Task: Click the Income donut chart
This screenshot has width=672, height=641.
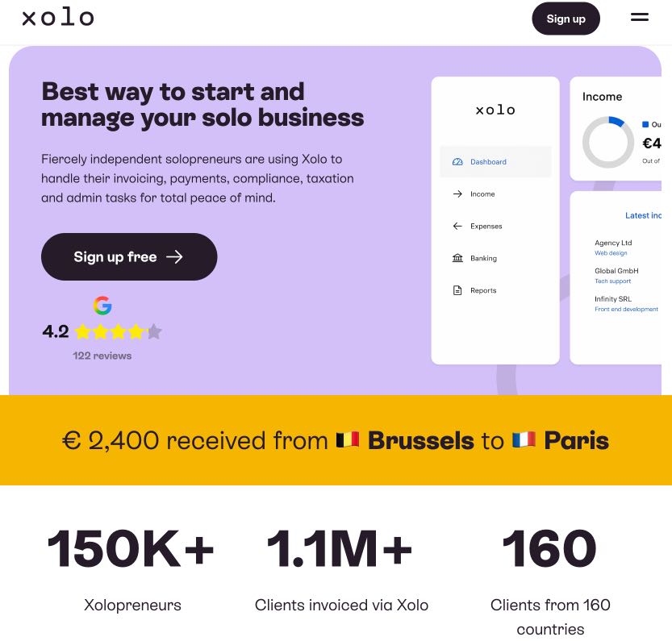Action: (608, 143)
